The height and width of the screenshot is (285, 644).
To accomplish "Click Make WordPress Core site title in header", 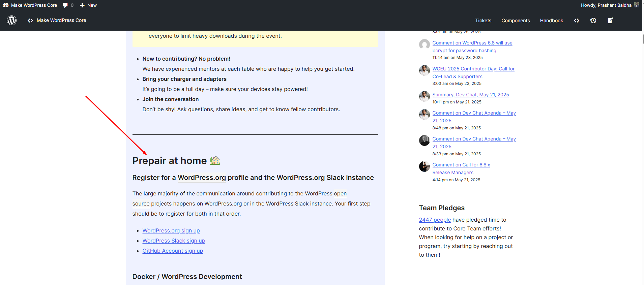I will (61, 20).
